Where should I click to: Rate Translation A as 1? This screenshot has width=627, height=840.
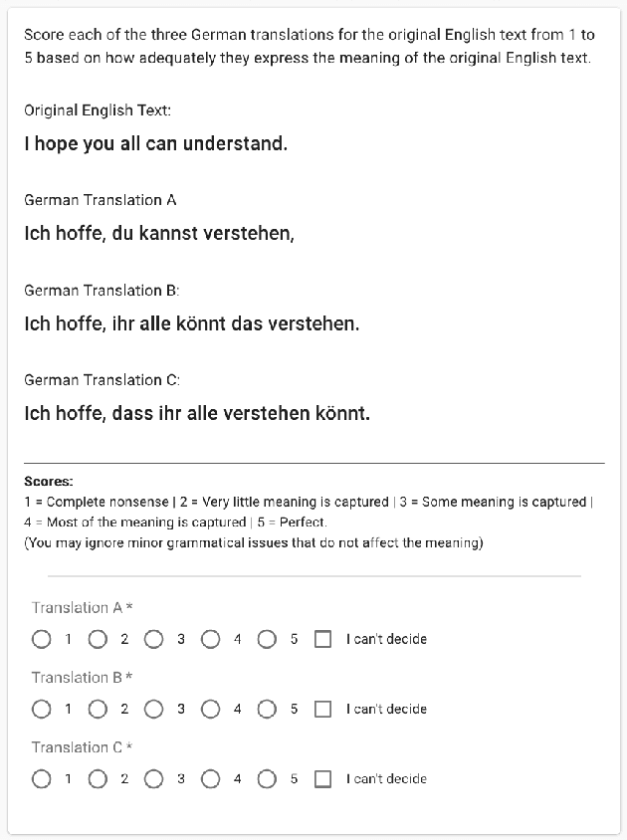click(42, 639)
